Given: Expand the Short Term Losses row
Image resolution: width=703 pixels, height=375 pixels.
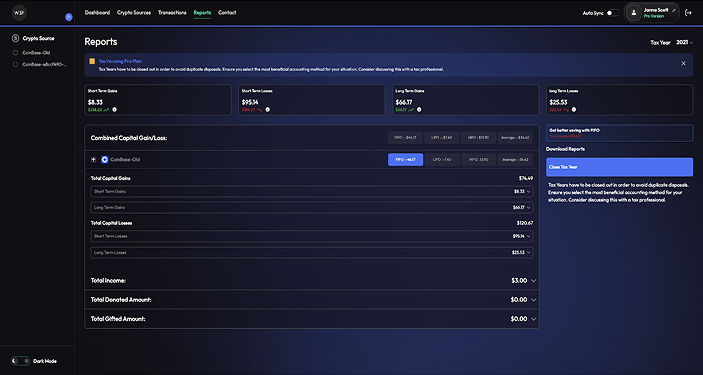Looking at the screenshot, I should click(x=312, y=236).
